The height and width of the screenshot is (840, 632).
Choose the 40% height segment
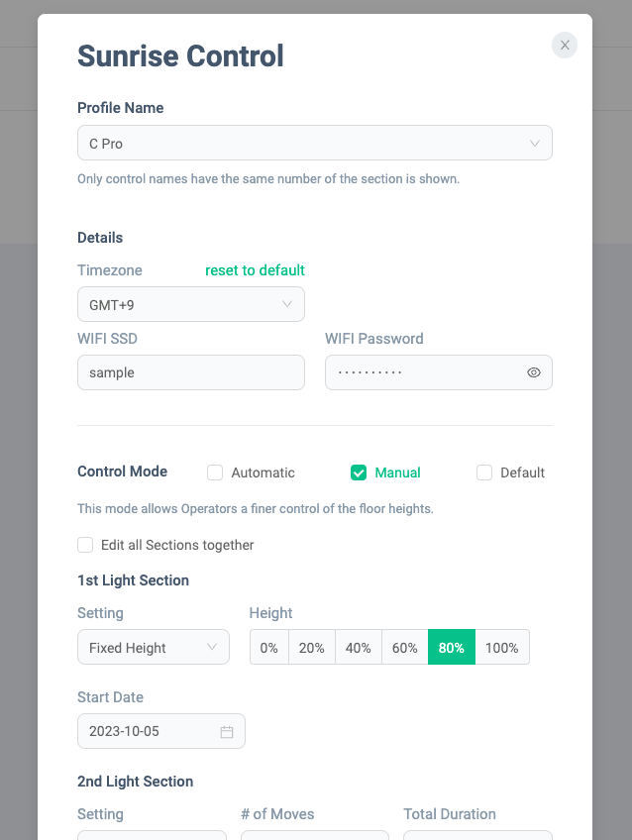click(x=359, y=647)
